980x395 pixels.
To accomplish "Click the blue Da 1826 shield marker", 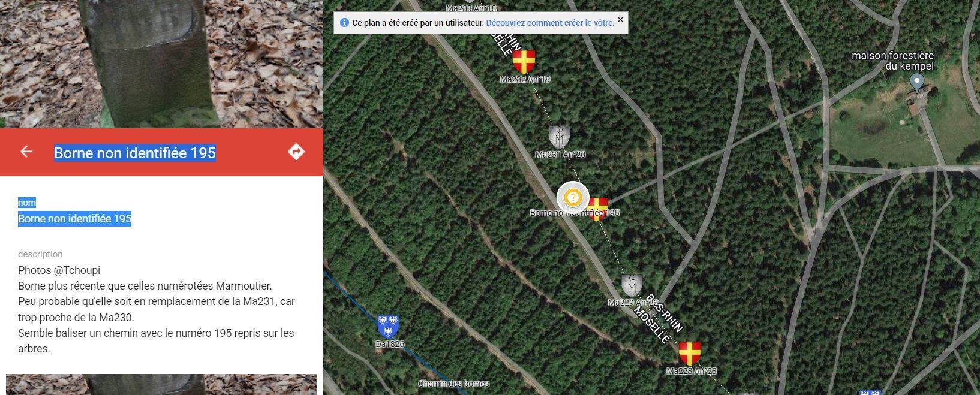I will [x=387, y=327].
